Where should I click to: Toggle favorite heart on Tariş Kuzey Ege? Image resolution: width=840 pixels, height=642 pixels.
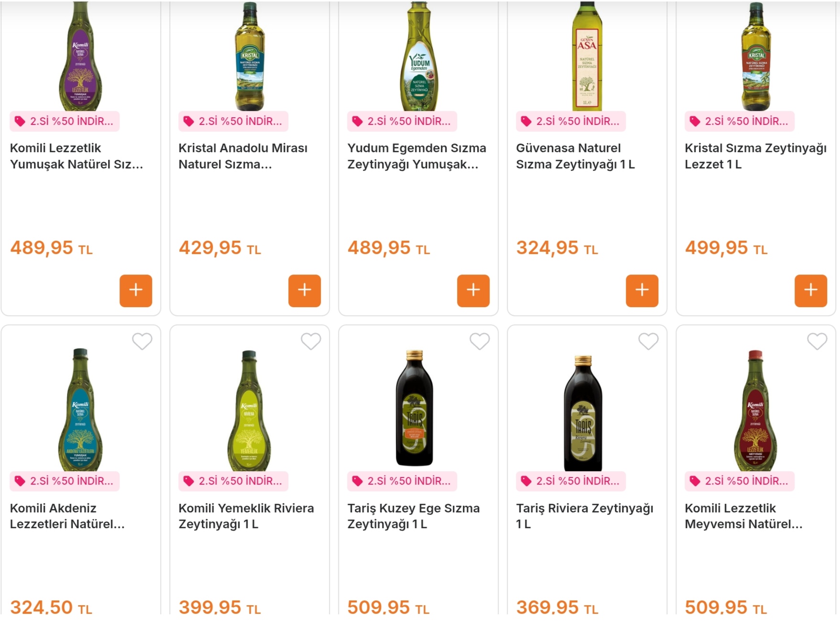(480, 342)
